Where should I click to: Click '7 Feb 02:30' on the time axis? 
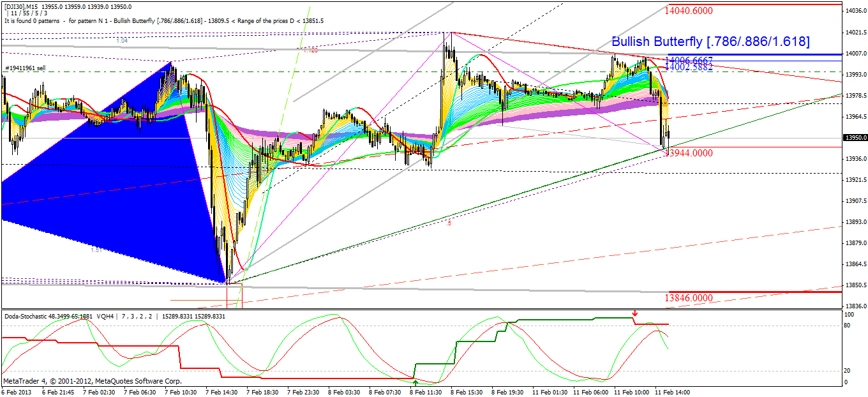point(99,392)
